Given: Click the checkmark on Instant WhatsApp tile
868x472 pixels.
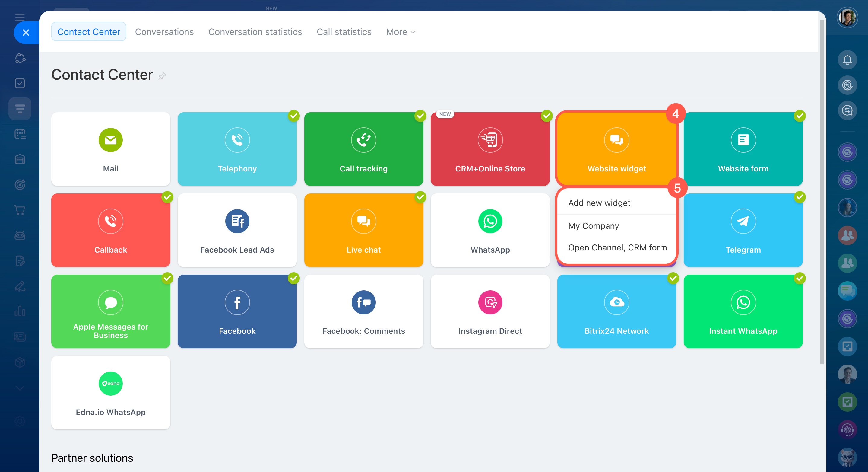Looking at the screenshot, I should click(800, 279).
